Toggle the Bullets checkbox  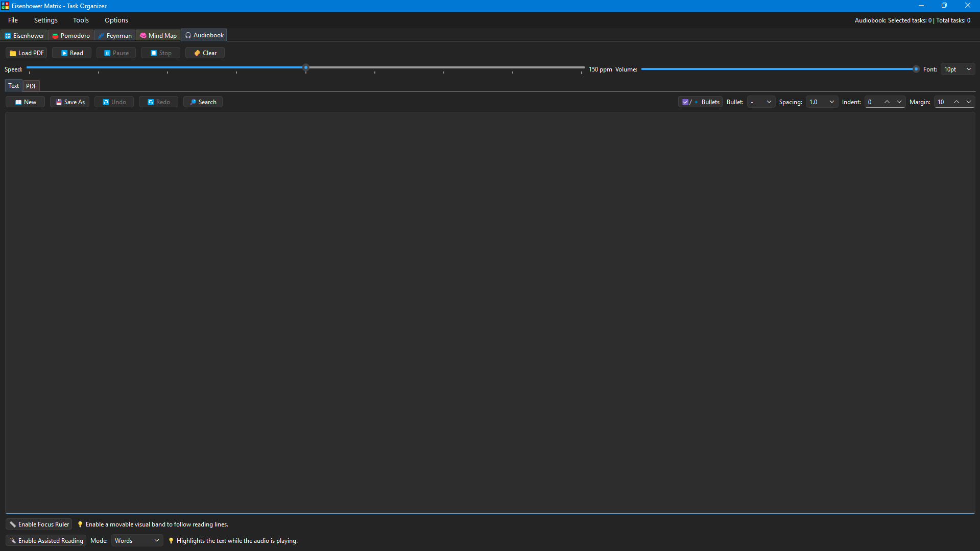coord(685,102)
